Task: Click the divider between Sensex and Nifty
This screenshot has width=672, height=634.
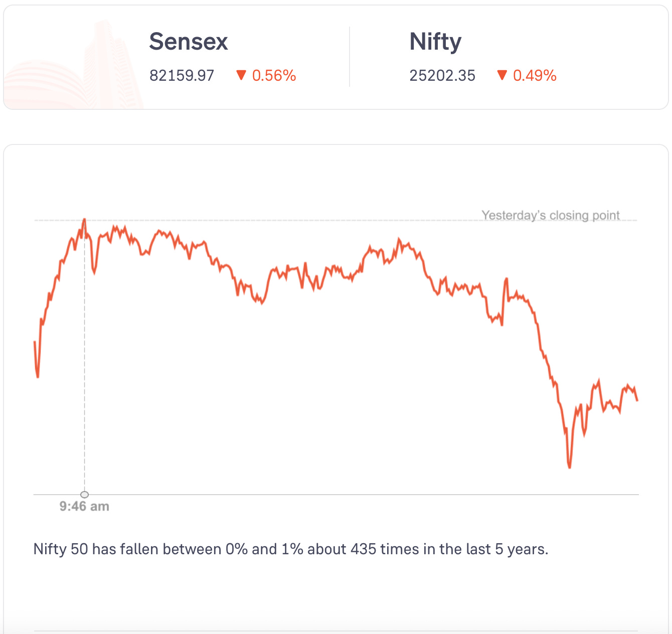Action: pos(350,57)
